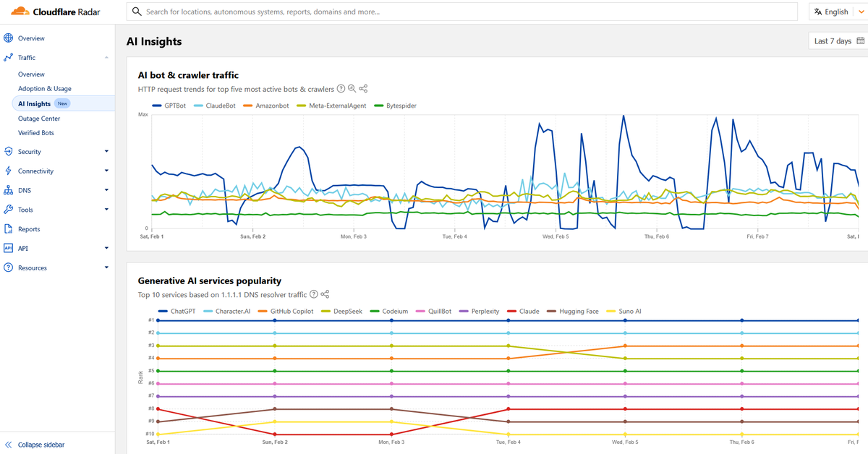Viewport: 868px width, 454px height.
Task: Click the 'AI bot & crawler traffic' title
Action: [188, 74]
